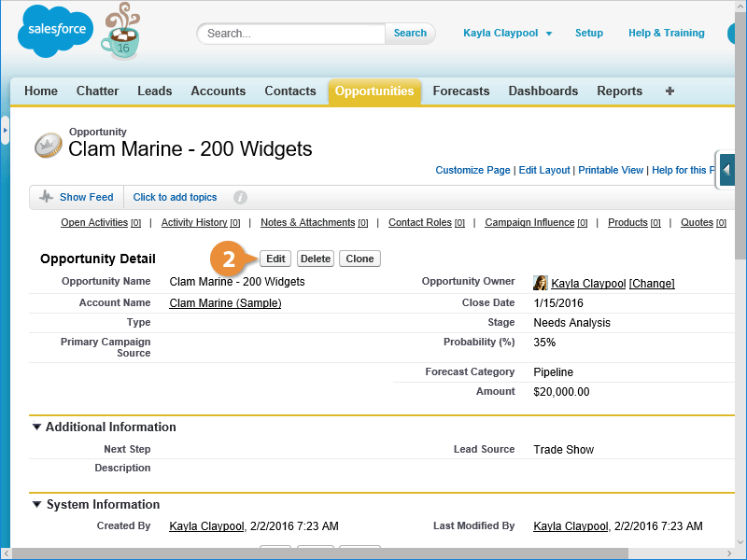Viewport: 747px width, 560px height.
Task: Open Last Modified By Kayla Claypool link
Action: (571, 526)
